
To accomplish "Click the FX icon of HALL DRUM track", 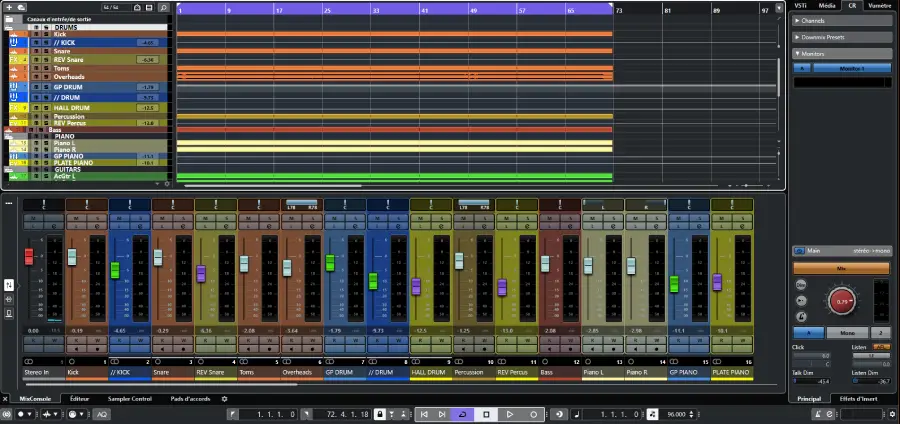I will click(x=13, y=108).
